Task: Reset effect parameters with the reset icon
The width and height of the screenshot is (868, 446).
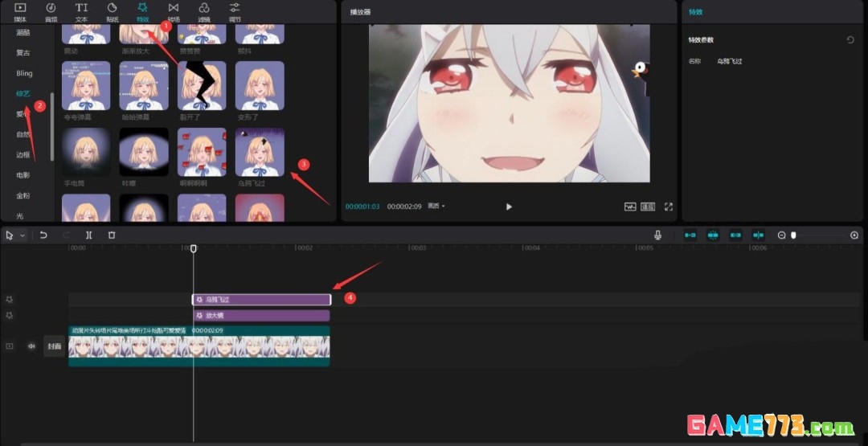Action: [850, 39]
